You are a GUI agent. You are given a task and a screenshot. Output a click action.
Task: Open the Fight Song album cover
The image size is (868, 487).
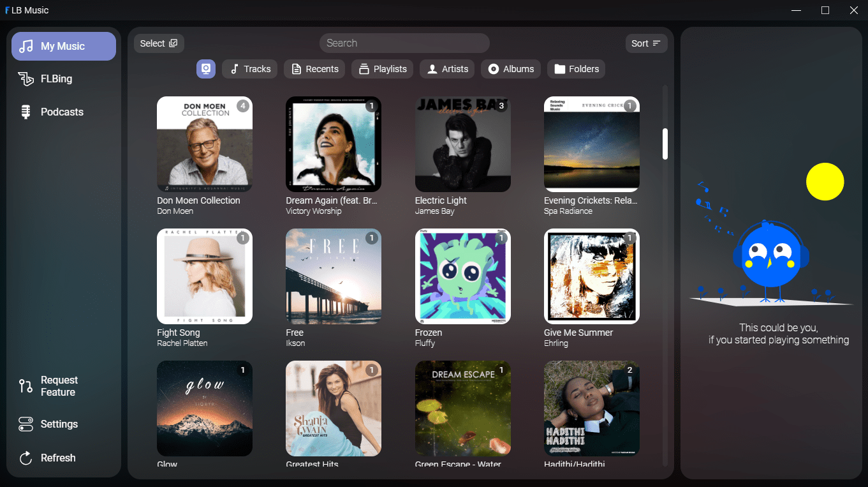[205, 276]
